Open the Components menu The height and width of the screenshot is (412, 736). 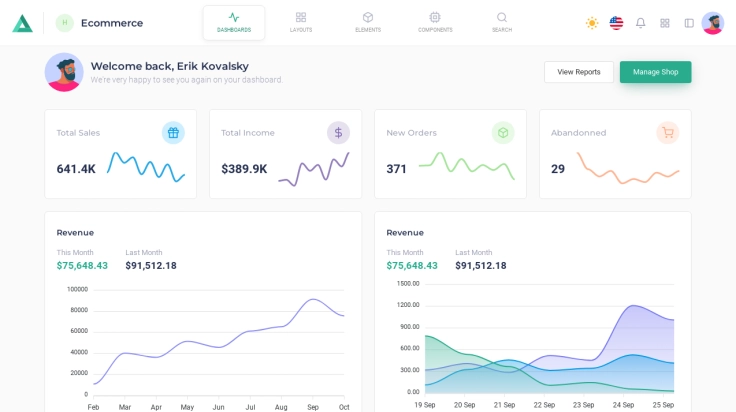(x=435, y=22)
